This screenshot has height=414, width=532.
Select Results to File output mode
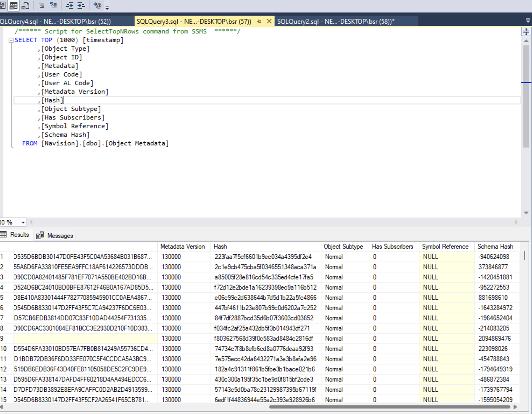click(26, 5)
